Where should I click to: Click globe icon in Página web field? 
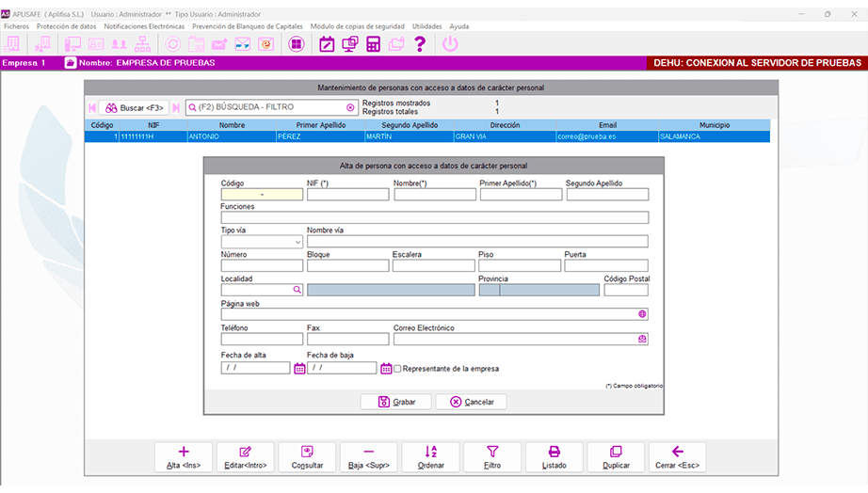point(643,314)
